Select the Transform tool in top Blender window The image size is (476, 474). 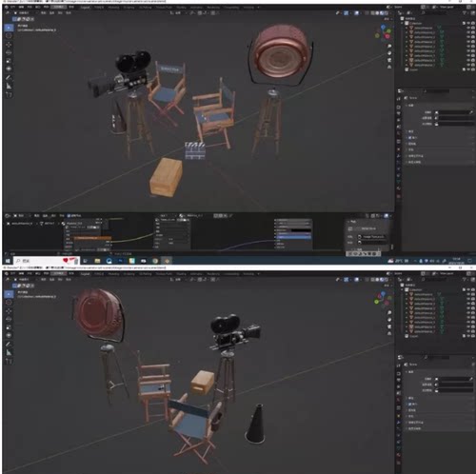9,69
